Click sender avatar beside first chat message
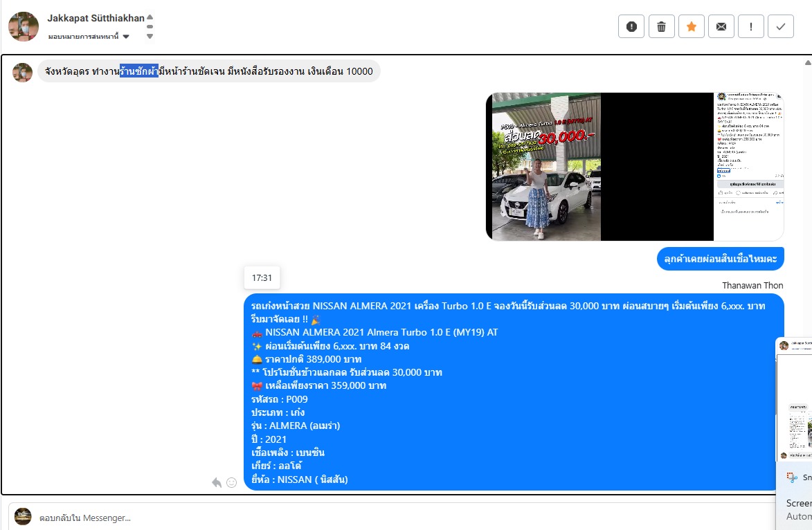This screenshot has height=530, width=812. click(x=22, y=73)
